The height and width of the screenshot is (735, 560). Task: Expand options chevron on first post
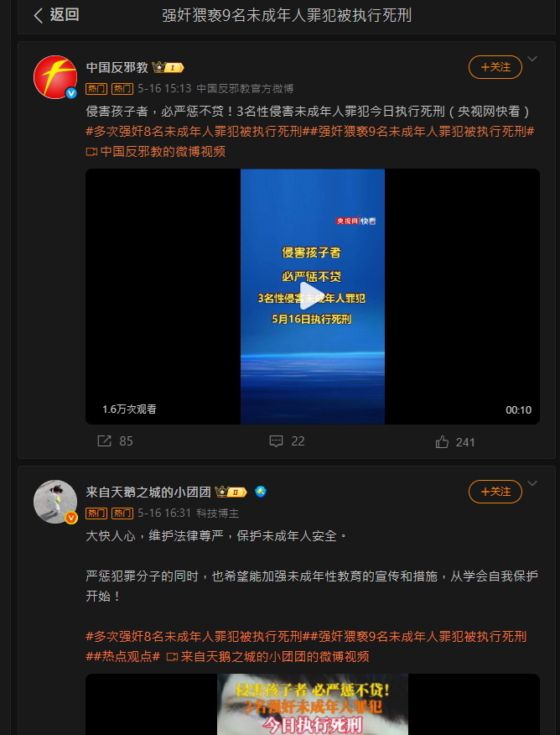(532, 59)
